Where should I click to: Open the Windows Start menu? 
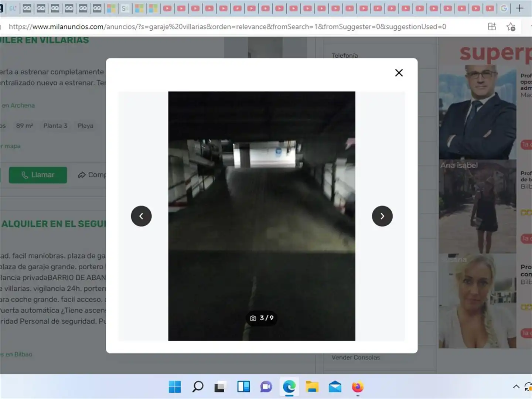click(175, 387)
